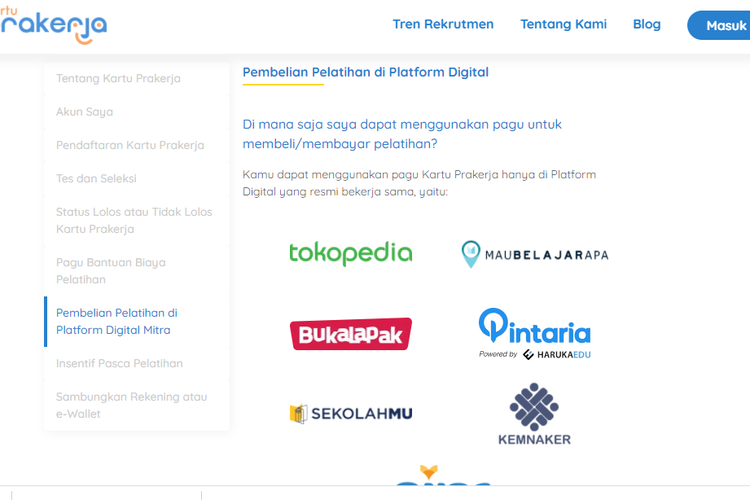Screen dimensions: 750x500
Task: Click the MauBelajarApa logo
Action: [535, 254]
